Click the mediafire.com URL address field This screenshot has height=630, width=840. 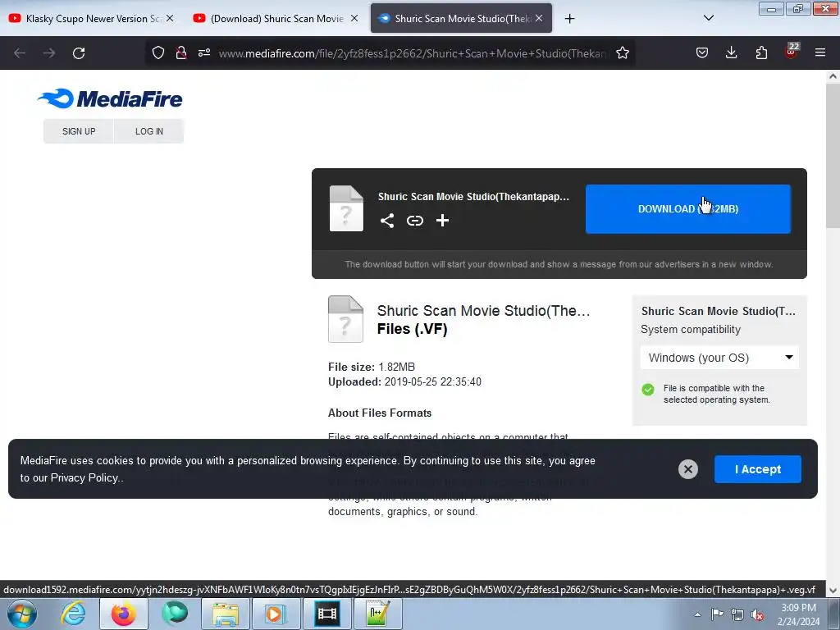point(413,53)
